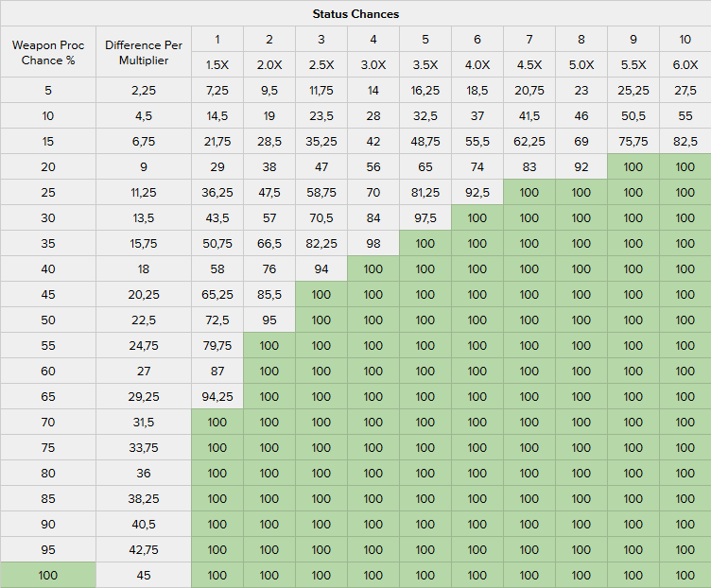
Task: Select the "41,5" cell
Action: point(529,116)
